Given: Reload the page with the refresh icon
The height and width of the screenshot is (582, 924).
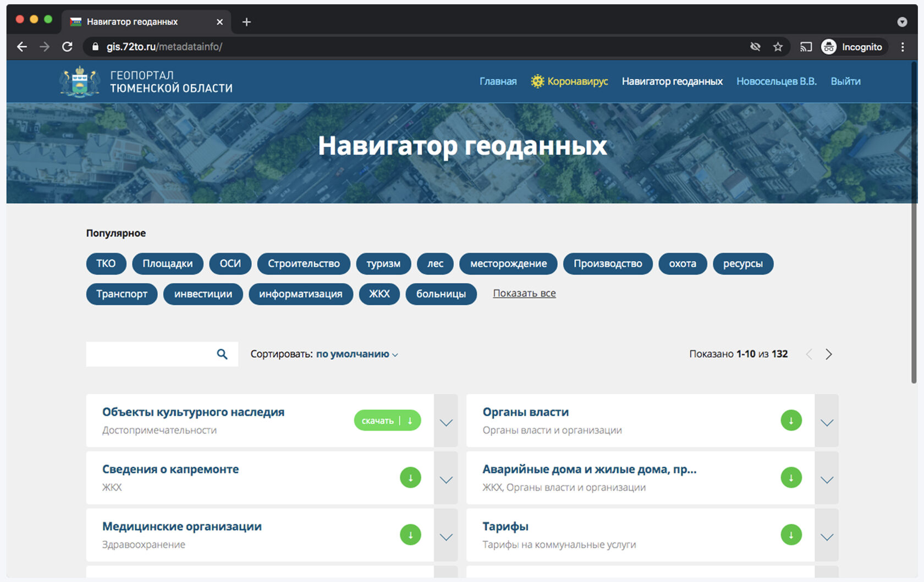Looking at the screenshot, I should 67,47.
